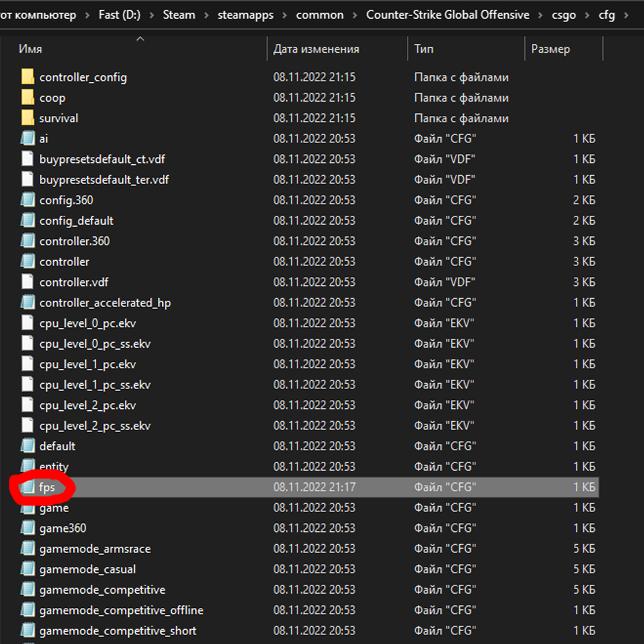The height and width of the screenshot is (644, 644).
Task: Select the file named entity
Action: [x=54, y=467]
